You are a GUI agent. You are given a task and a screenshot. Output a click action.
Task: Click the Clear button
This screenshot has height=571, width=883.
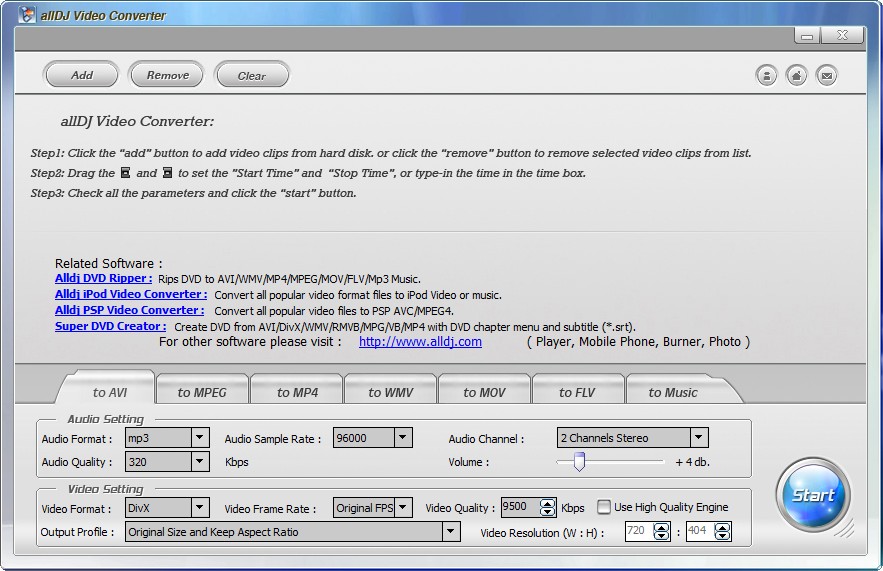click(x=252, y=75)
